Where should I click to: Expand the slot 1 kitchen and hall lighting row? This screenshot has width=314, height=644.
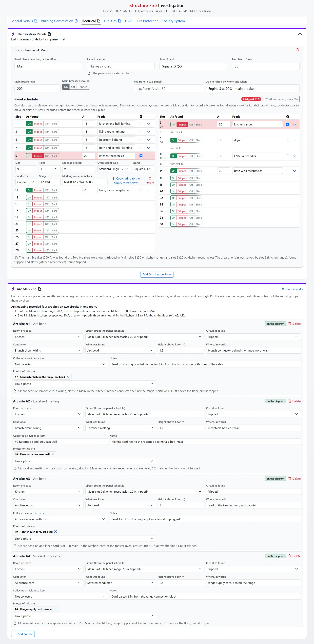[149, 124]
